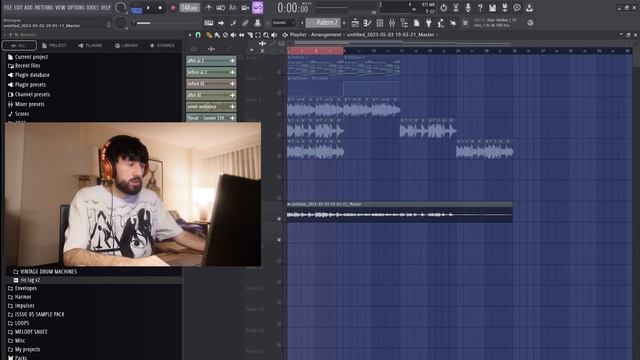
Task: Click the arrow next to Pattern 2
Action: point(344,23)
